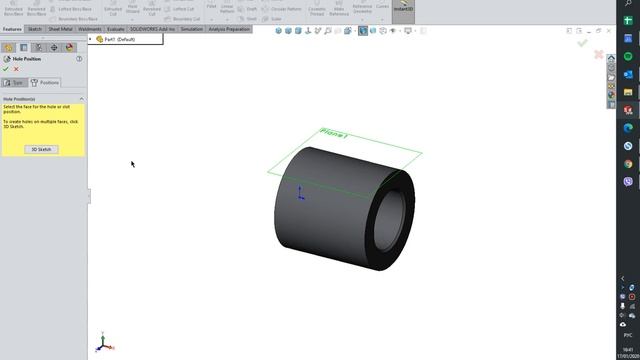640x360 pixels.
Task: Click Extruded Boss/Base tool
Action: [x=13, y=9]
